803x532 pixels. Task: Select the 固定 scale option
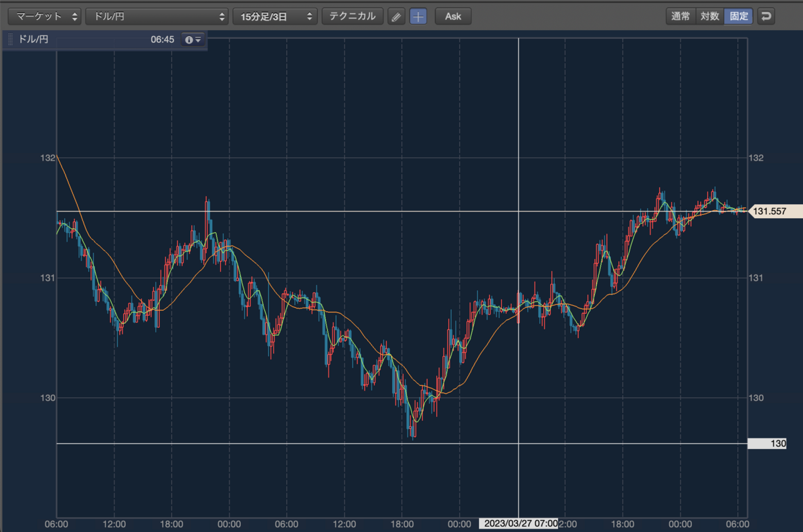click(x=739, y=17)
